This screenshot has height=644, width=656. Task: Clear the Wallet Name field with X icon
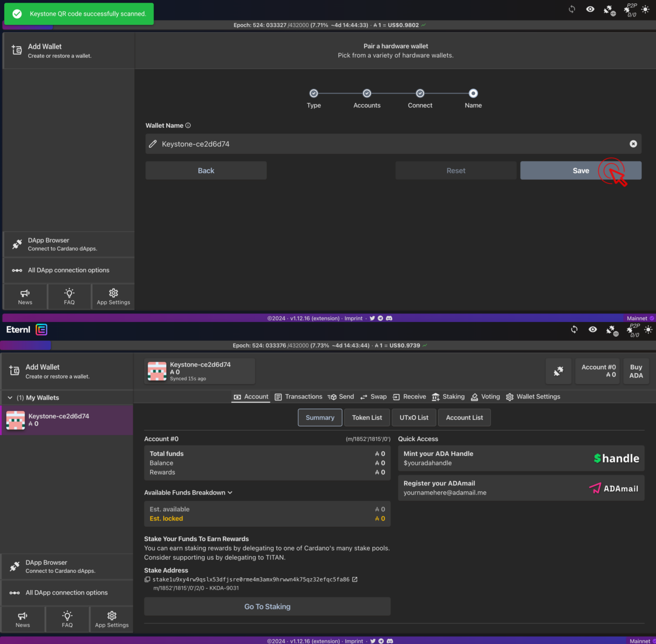[x=633, y=144]
